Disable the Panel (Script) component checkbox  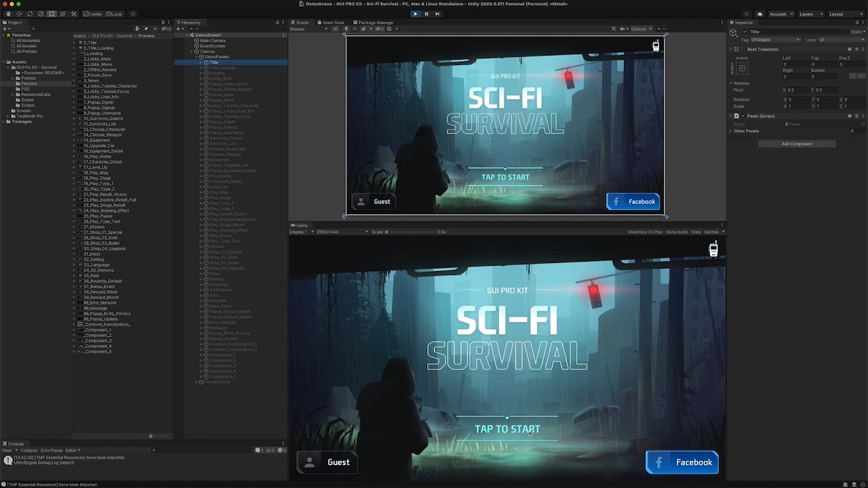pos(743,116)
